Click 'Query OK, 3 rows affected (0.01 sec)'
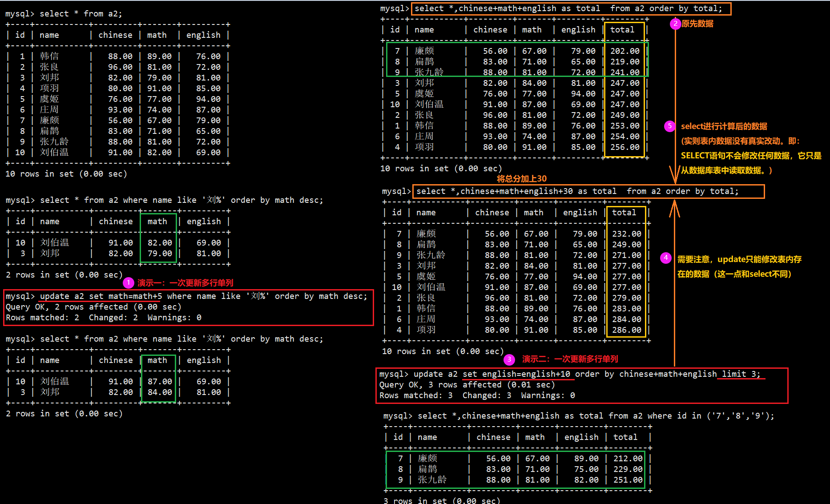 pos(467,385)
